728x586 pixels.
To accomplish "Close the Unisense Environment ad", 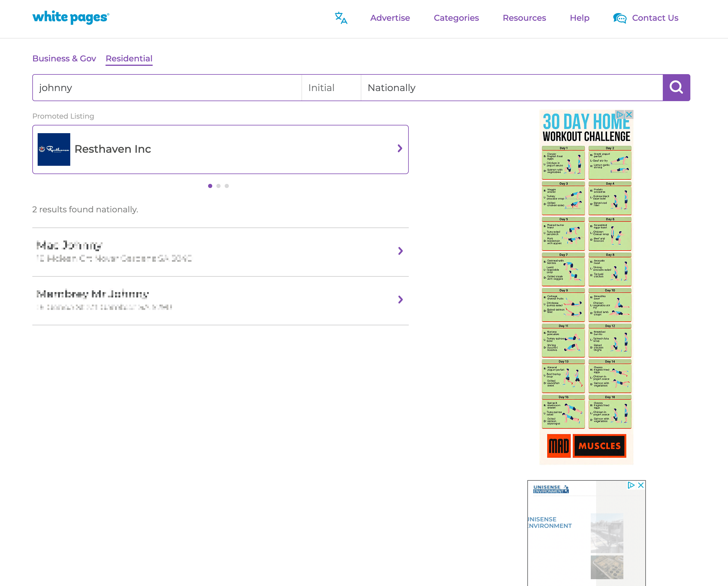I will coord(641,485).
